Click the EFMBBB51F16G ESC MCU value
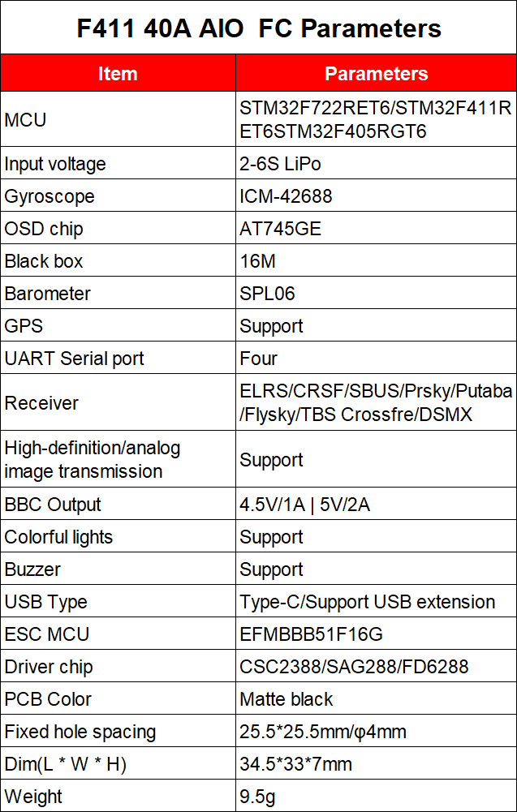The image size is (517, 812). [x=311, y=634]
